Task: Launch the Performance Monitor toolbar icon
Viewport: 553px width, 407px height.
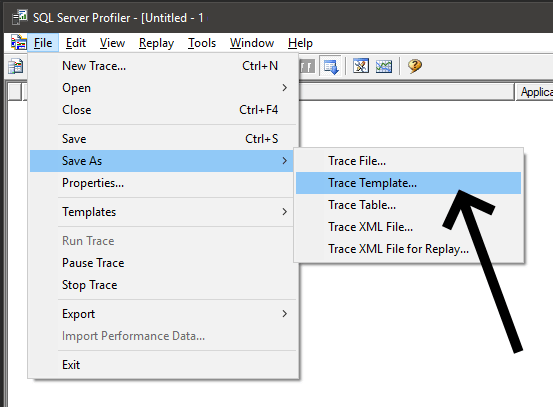Action: pos(384,66)
